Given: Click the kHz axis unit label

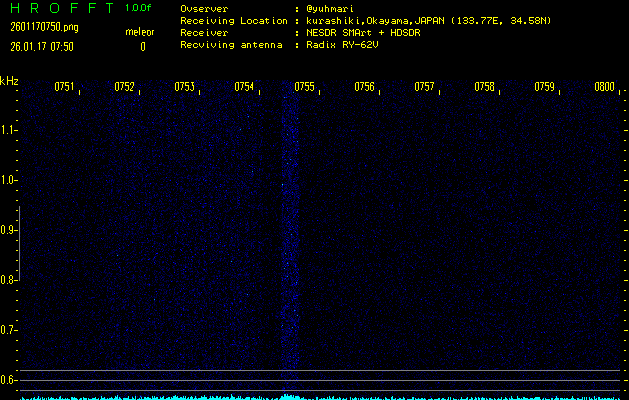Looking at the screenshot, I should tap(9, 81).
